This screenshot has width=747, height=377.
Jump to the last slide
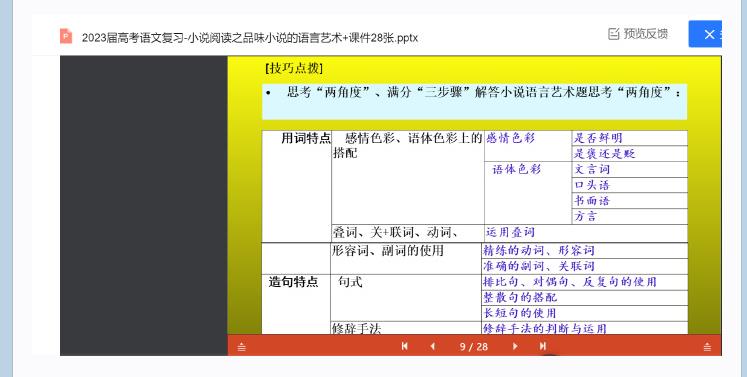pos(543,346)
